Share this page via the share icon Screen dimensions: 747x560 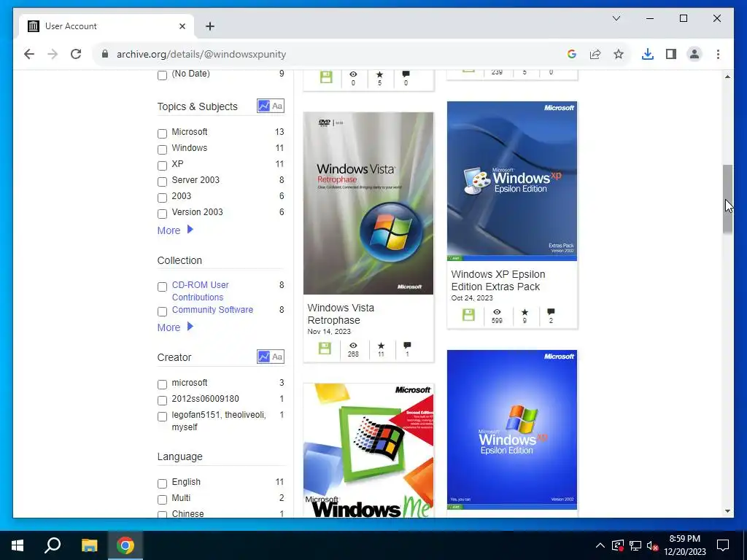(x=595, y=54)
